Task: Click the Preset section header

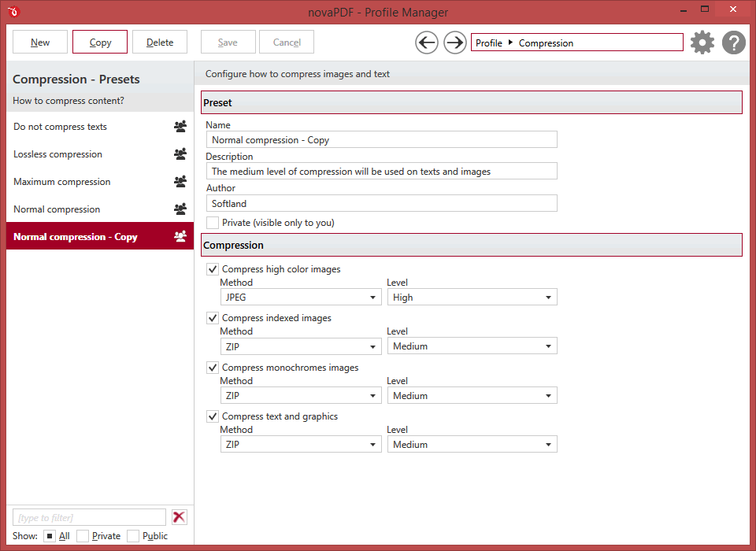Action: coord(472,102)
